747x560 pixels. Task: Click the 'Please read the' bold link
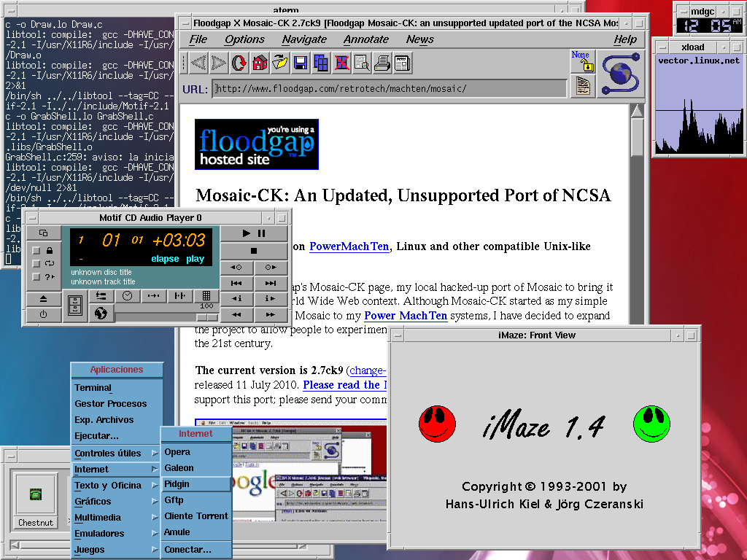tap(345, 385)
